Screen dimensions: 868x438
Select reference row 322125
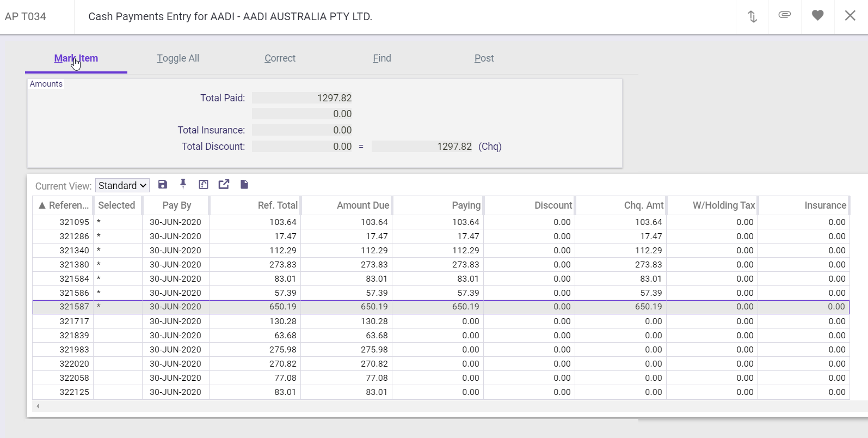pyautogui.click(x=441, y=392)
